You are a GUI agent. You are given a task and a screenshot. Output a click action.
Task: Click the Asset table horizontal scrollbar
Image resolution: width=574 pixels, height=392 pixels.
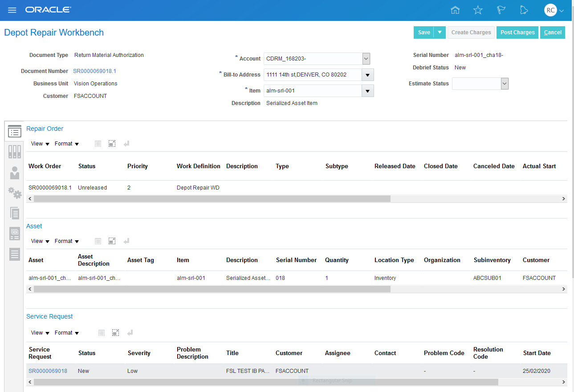212,289
